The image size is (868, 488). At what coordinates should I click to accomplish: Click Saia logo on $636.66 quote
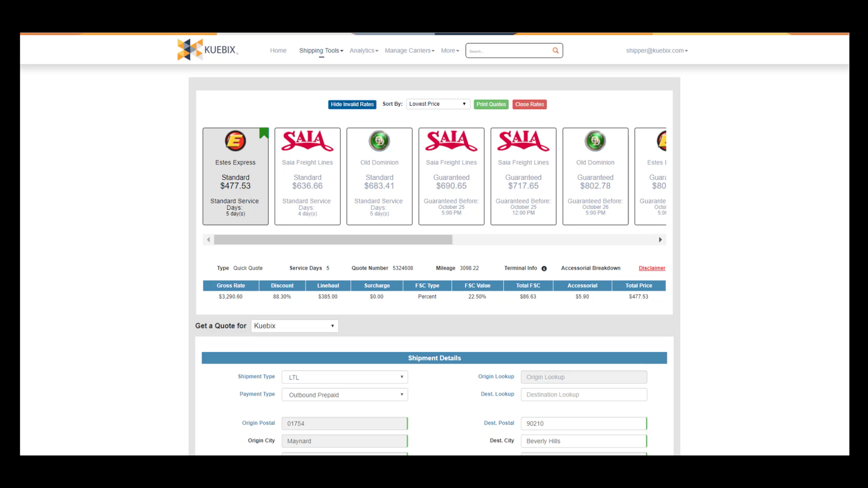tap(307, 141)
